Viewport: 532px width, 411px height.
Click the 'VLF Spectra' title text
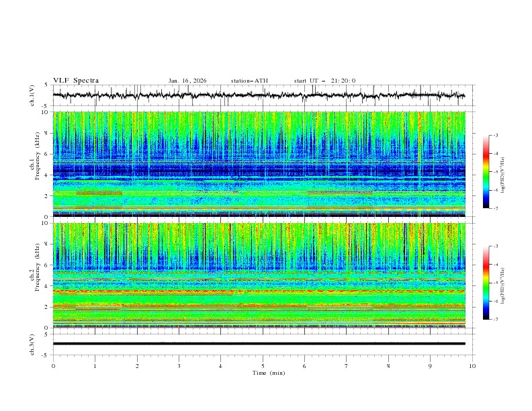point(76,81)
